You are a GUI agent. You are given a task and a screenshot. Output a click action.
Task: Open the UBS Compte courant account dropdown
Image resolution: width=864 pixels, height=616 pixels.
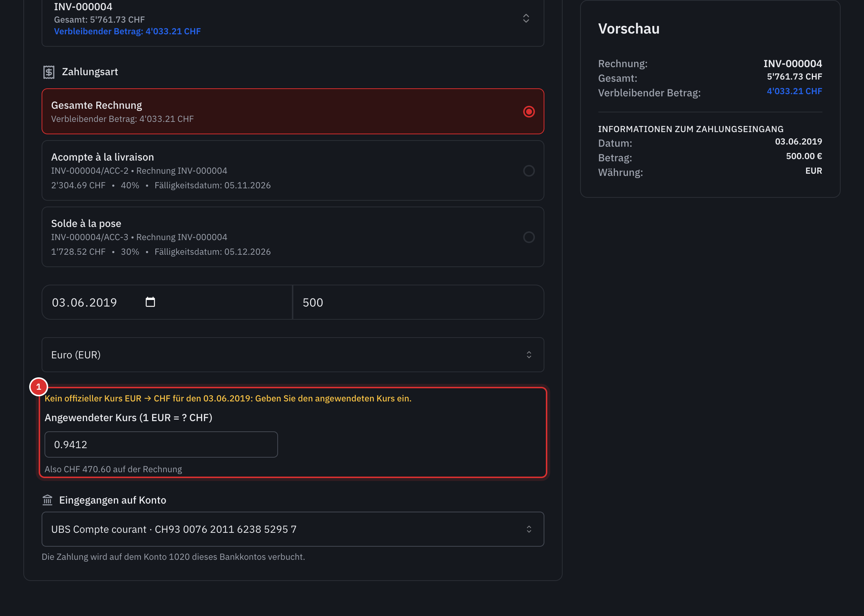click(x=293, y=529)
